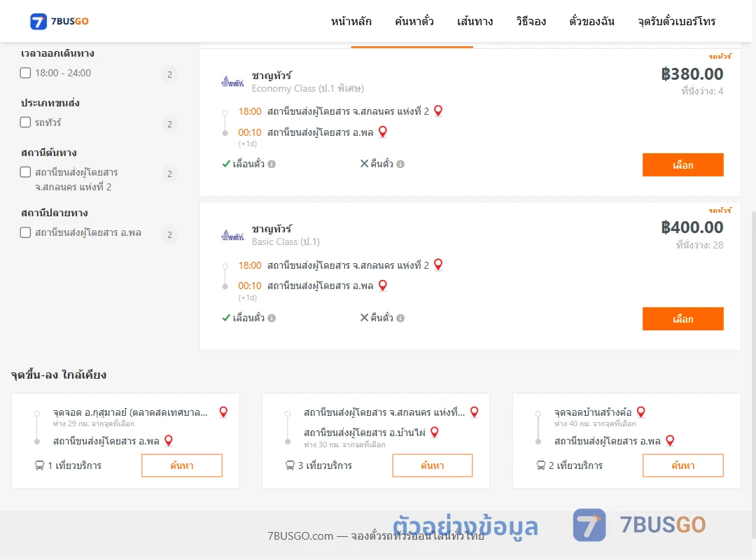Open map pin for สกลนคร station in 3 เที่ยวบริการ card
Image resolution: width=756 pixels, height=560 pixels.
(x=475, y=412)
